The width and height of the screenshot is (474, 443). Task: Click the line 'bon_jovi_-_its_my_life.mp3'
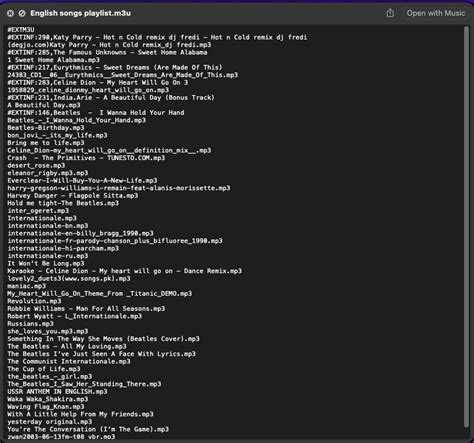(57, 135)
